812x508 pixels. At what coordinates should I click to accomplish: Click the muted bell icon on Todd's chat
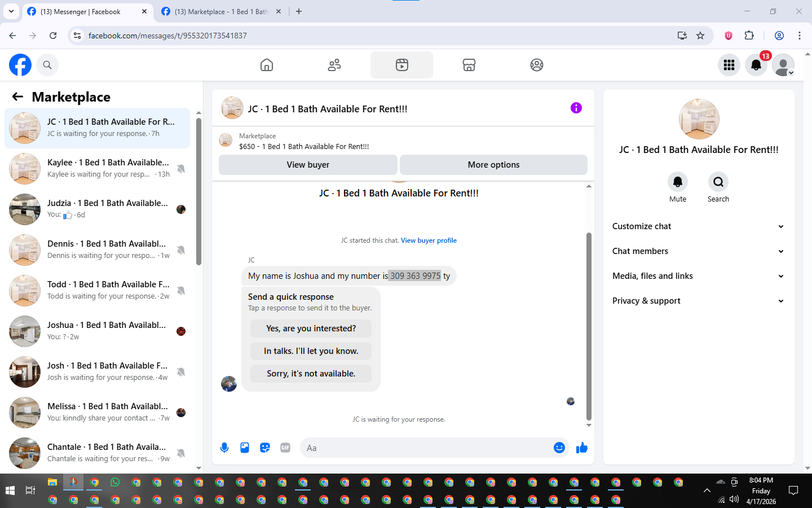click(x=181, y=291)
